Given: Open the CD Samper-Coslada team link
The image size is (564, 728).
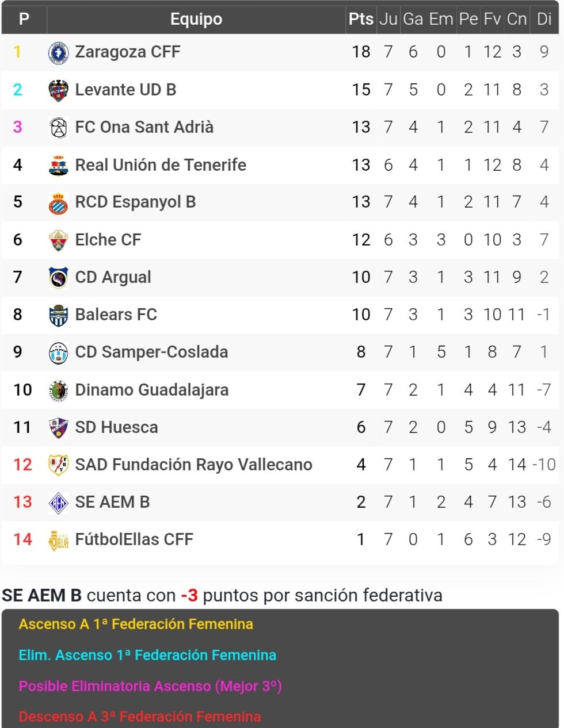Looking at the screenshot, I should point(151,352).
